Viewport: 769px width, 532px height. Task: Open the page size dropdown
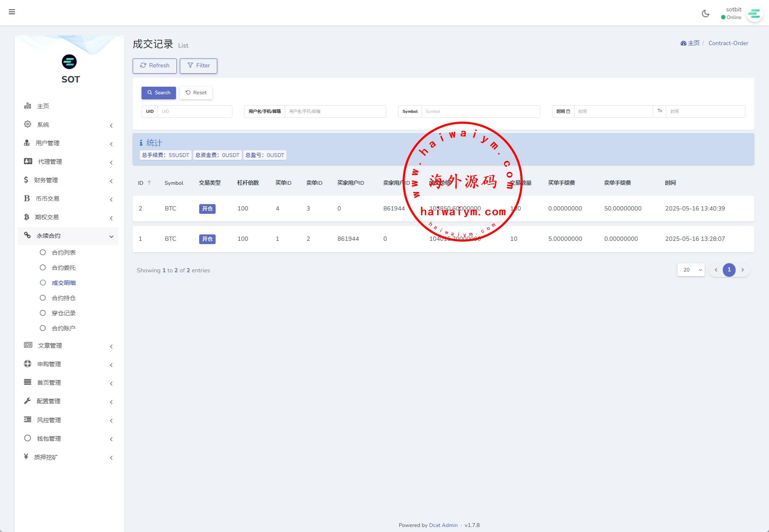click(x=691, y=270)
